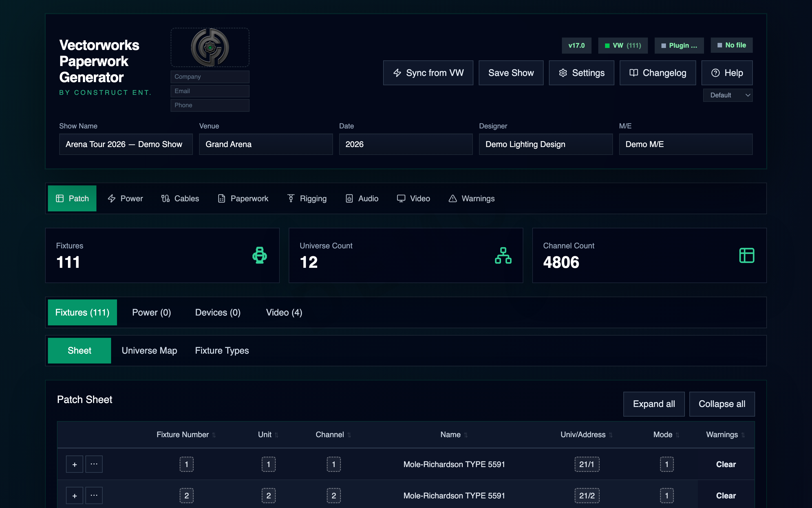Expand fixture row 1 with the plus button
This screenshot has height=508, width=812.
coord(74,464)
